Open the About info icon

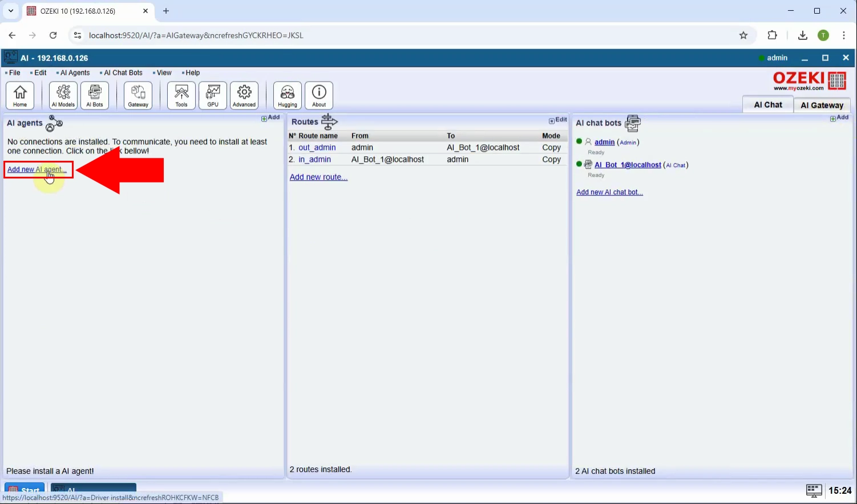pos(319,95)
